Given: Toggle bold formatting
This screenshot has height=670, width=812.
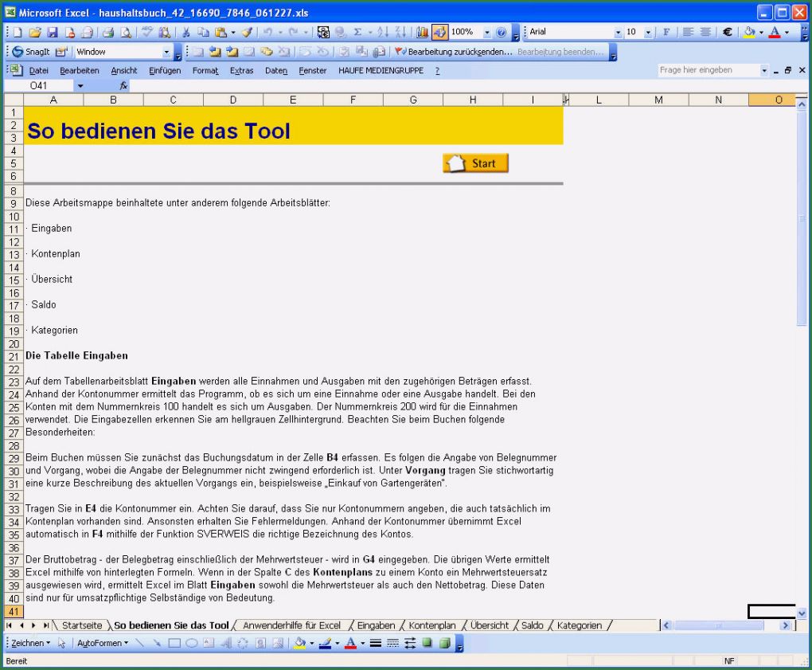Looking at the screenshot, I should coord(666,33).
